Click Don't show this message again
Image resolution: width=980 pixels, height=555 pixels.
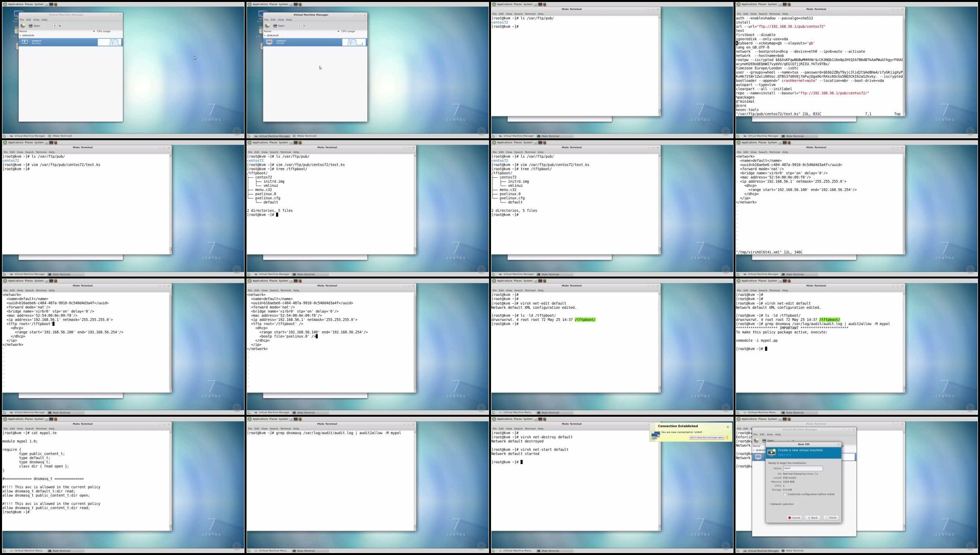click(x=706, y=437)
